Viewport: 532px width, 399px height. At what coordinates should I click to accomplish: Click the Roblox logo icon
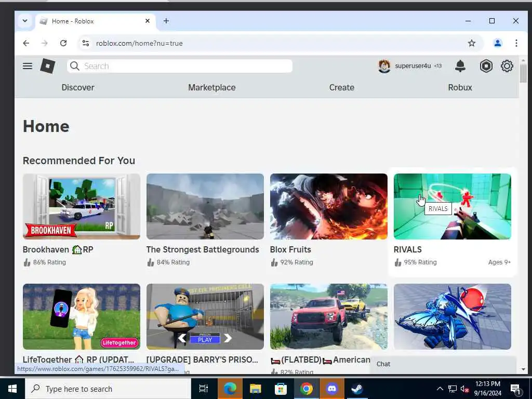(x=47, y=66)
